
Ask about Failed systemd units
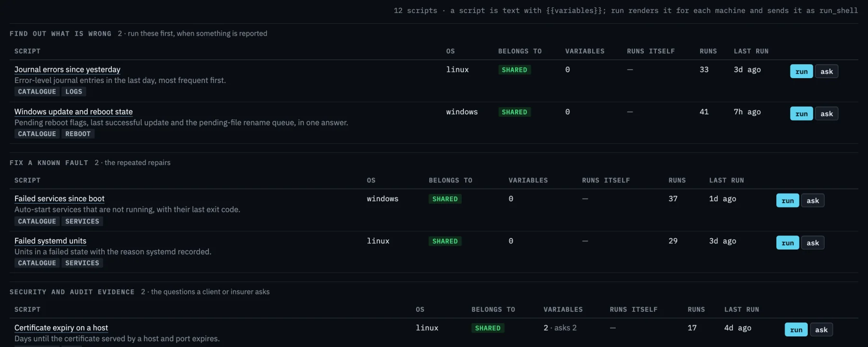(813, 243)
